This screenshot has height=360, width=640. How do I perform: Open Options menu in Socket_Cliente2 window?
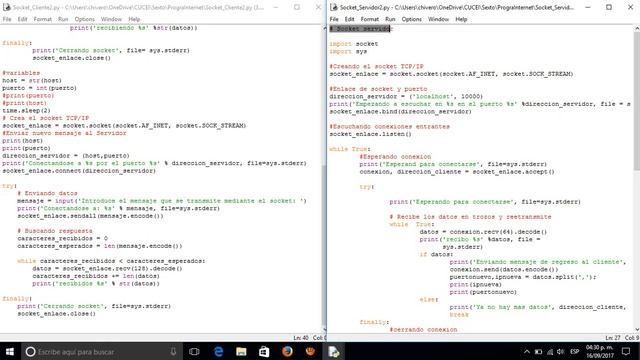point(84,19)
